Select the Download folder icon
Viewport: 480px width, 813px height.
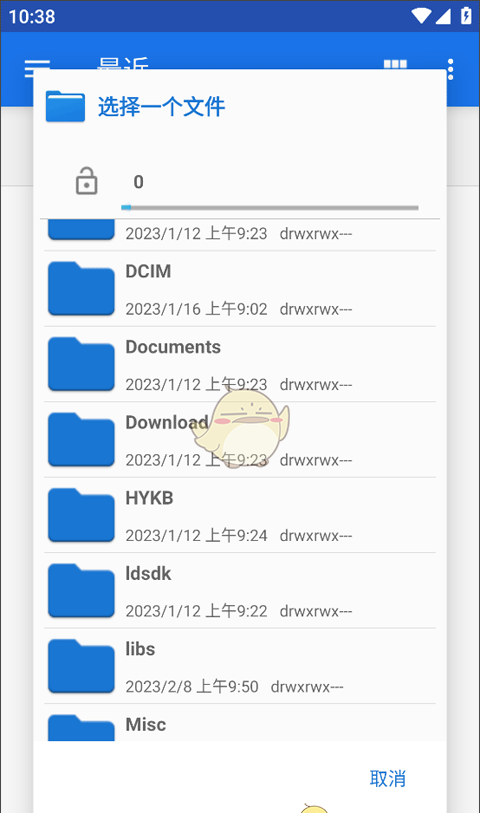click(x=81, y=440)
